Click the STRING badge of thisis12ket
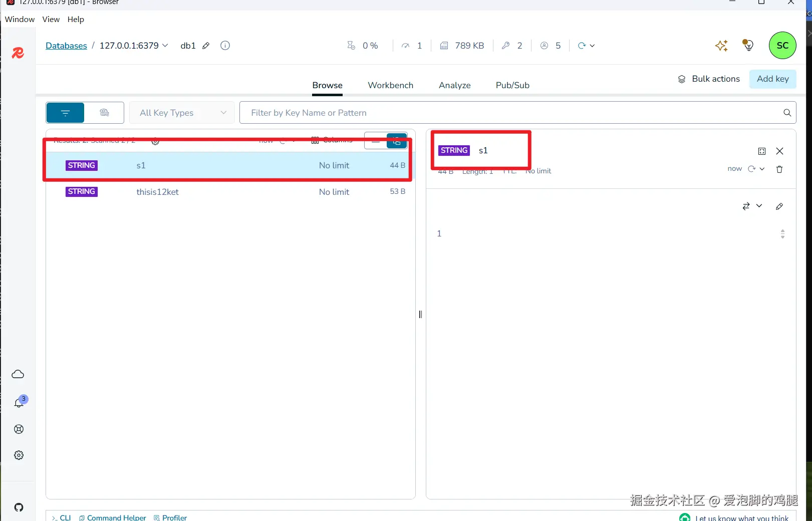The width and height of the screenshot is (812, 521). pyautogui.click(x=82, y=191)
